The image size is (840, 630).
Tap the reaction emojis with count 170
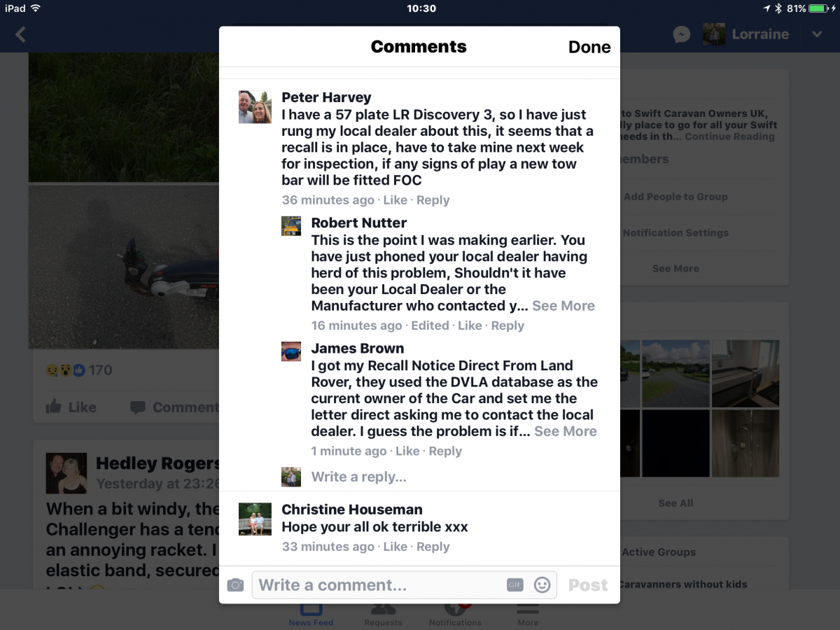pos(78,370)
